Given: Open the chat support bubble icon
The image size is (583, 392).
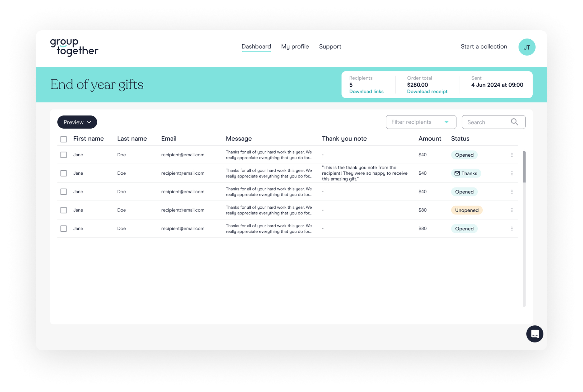Looking at the screenshot, I should click(535, 334).
